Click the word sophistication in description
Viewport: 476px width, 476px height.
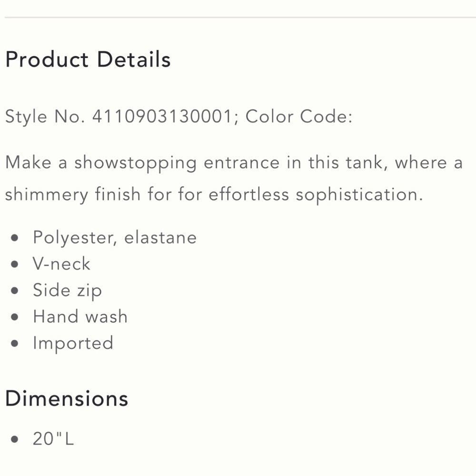click(359, 195)
